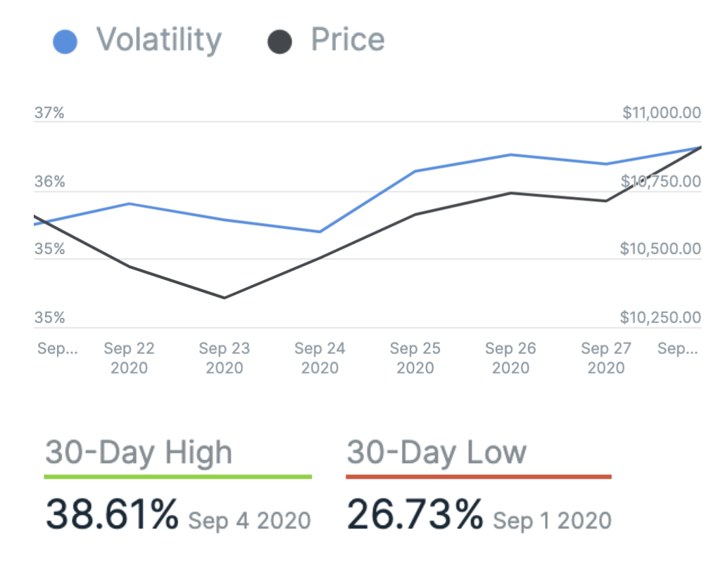The image size is (728, 570).
Task: Click the 26.73% low value
Action: 415,515
